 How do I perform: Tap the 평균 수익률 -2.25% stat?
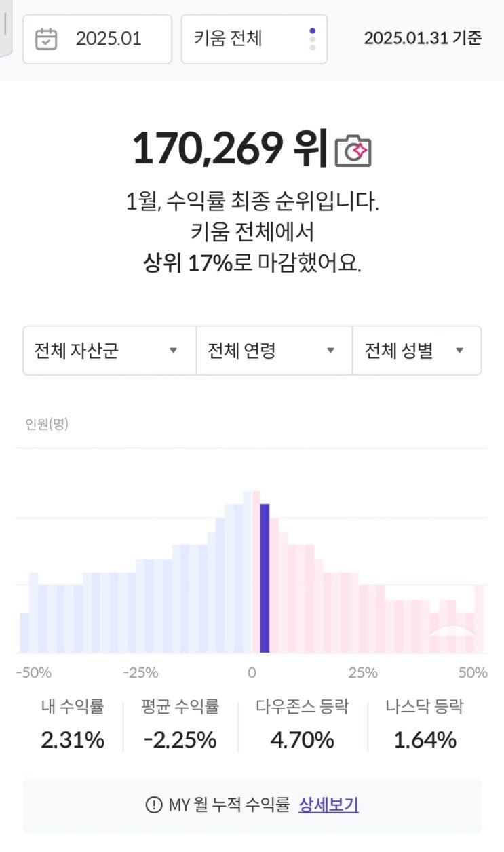pyautogui.click(x=180, y=724)
